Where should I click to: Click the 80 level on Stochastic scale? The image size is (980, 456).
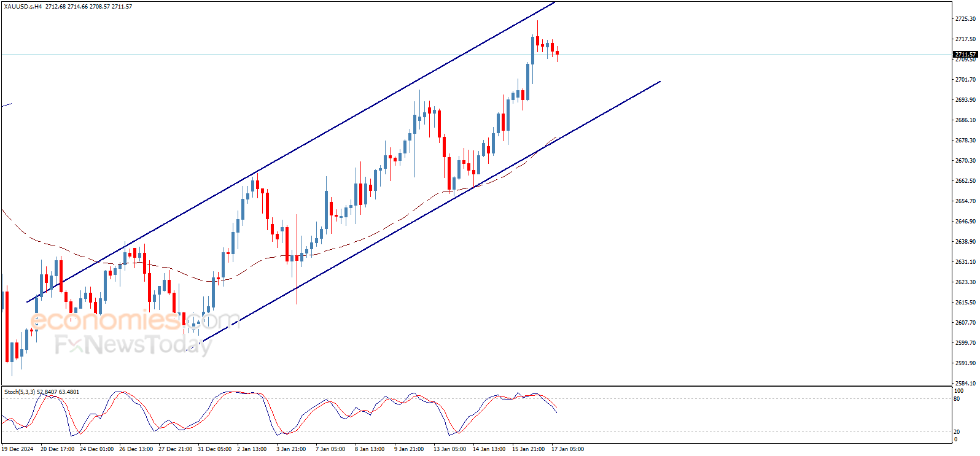coord(957,399)
